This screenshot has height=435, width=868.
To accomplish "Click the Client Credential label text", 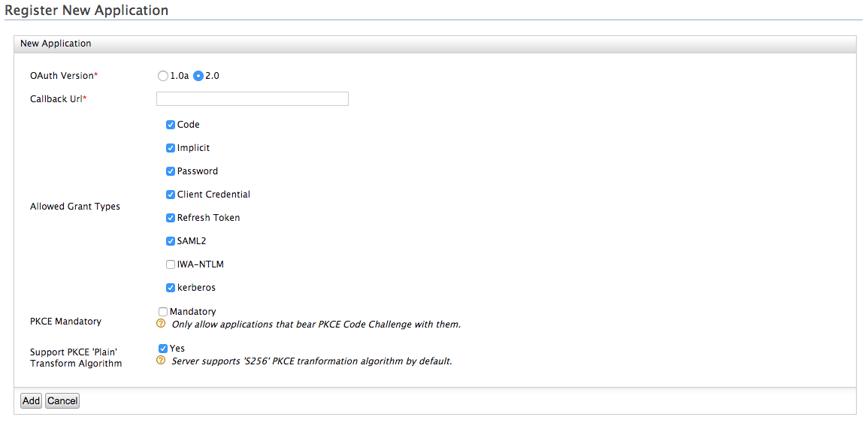I will [213, 195].
